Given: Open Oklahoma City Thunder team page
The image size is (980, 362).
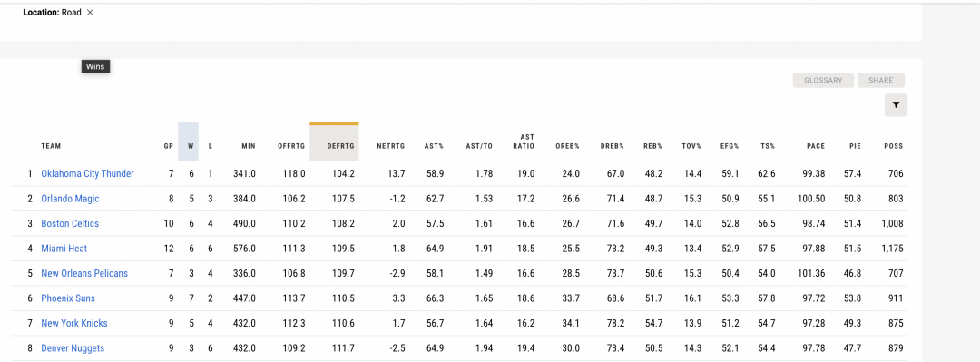Looking at the screenshot, I should (87, 174).
